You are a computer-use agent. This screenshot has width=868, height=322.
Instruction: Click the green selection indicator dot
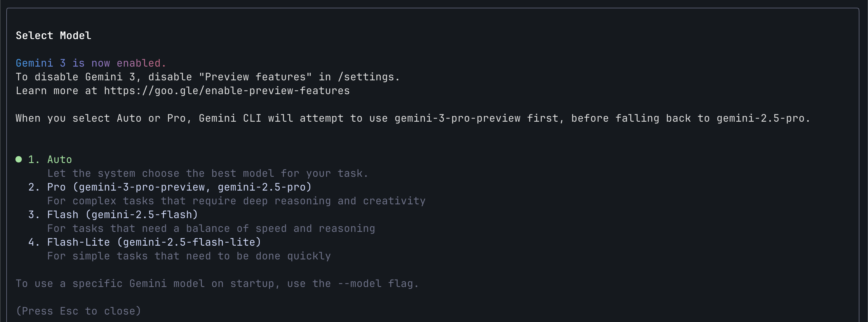[x=19, y=159]
